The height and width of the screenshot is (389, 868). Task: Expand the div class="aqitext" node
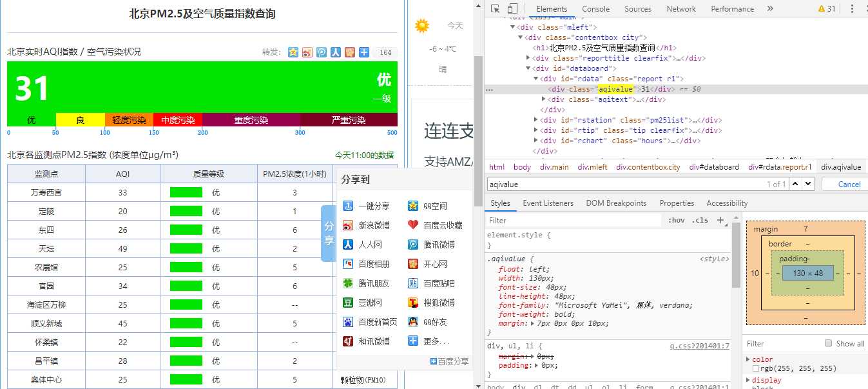pyautogui.click(x=544, y=99)
